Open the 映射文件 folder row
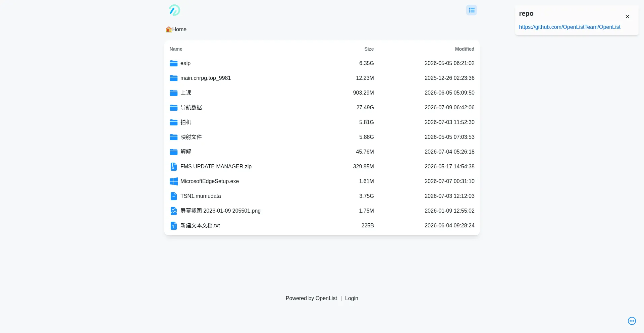 322,137
